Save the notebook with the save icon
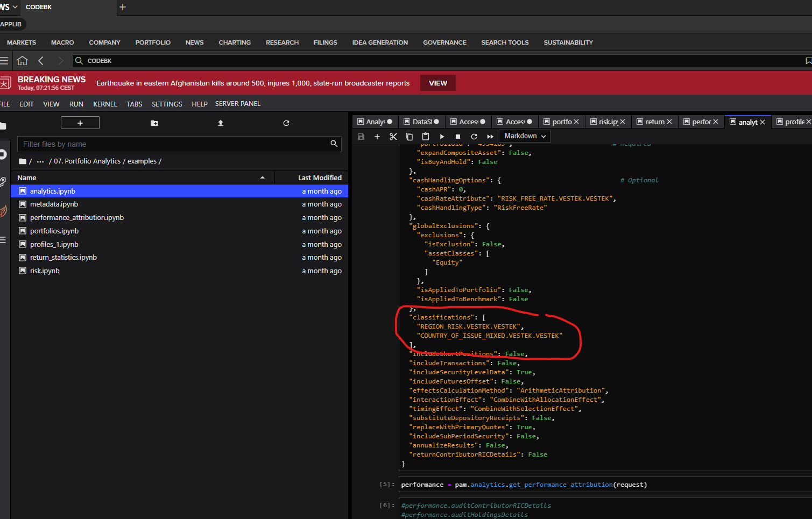812x519 pixels. point(361,137)
